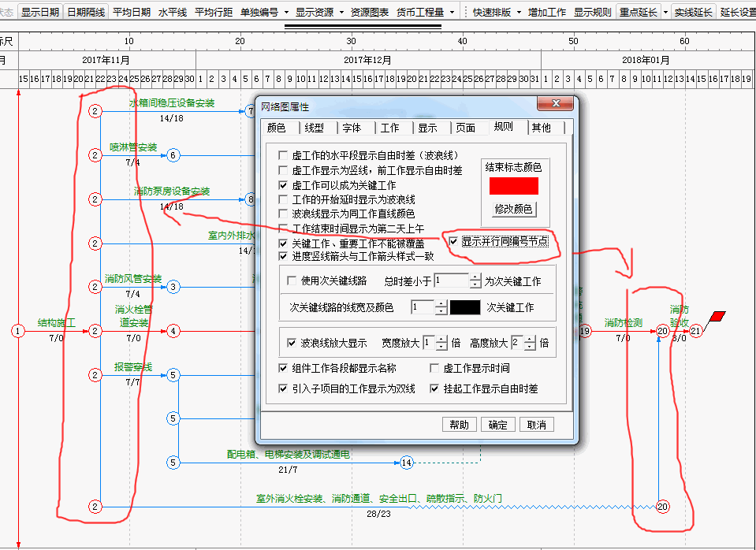Select 消防检测 work label
This screenshot has width=756, height=550.
coord(624,322)
